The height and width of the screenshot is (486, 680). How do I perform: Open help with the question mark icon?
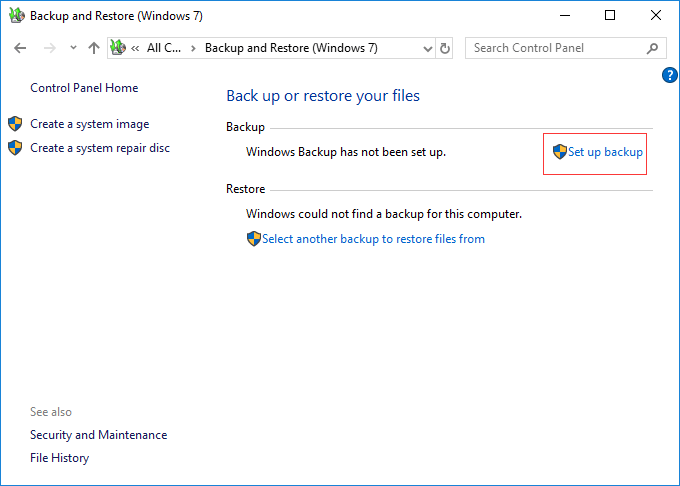pos(670,75)
